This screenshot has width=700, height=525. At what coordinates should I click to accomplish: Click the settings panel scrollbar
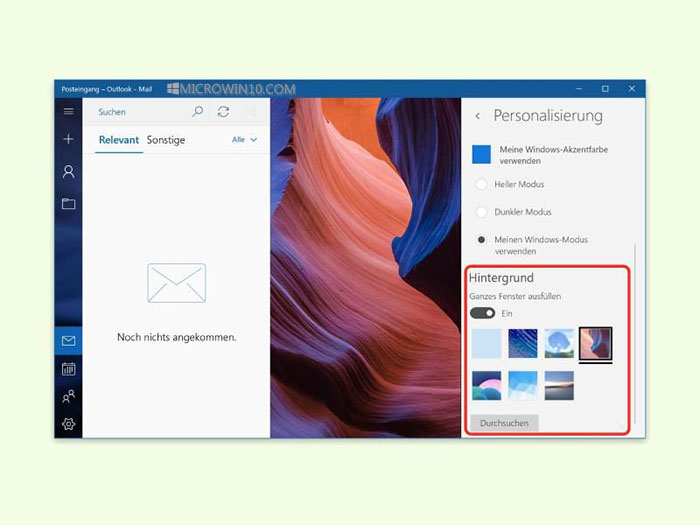pos(634,333)
